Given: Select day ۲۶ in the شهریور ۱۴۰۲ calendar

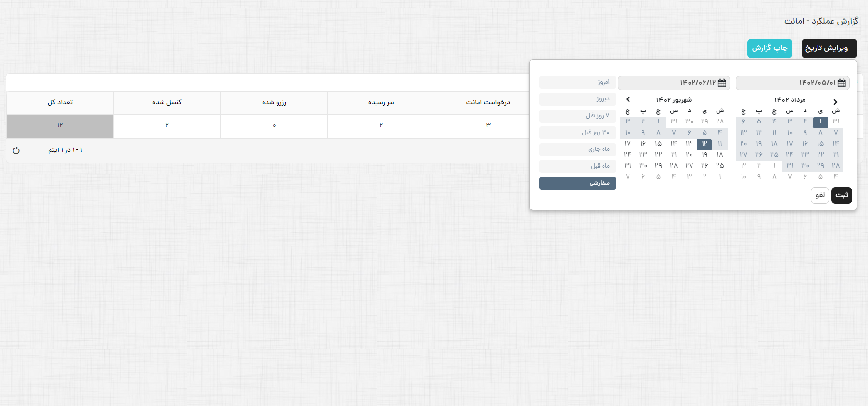Looking at the screenshot, I should pyautogui.click(x=704, y=166).
